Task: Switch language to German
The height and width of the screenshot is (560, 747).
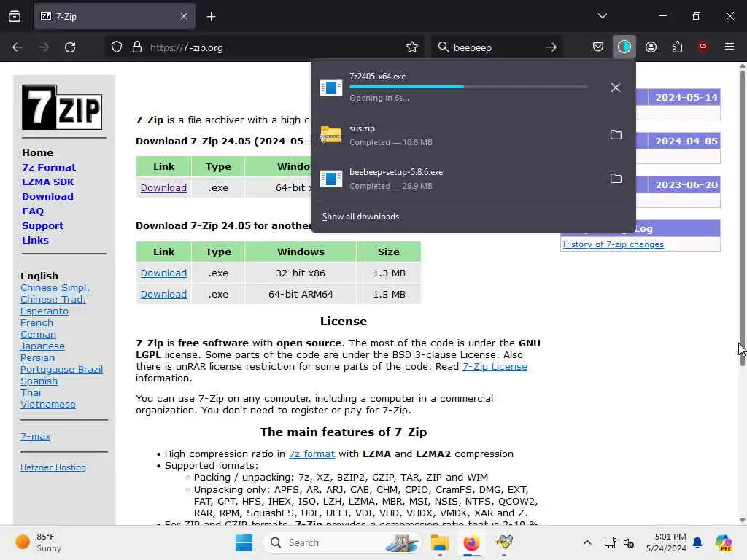Action: (38, 334)
